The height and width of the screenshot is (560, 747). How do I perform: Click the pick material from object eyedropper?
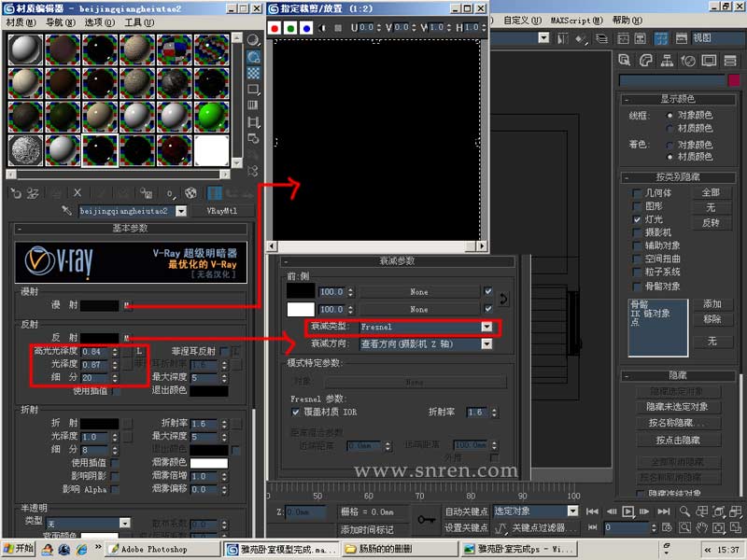click(66, 210)
